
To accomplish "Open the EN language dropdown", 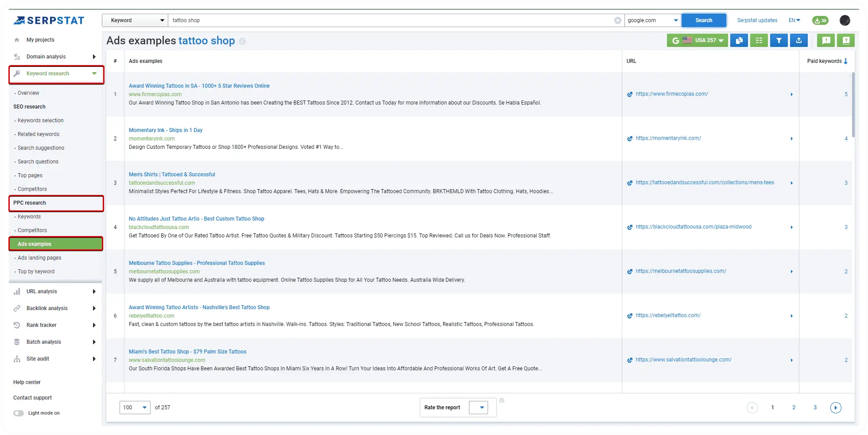I will click(794, 20).
